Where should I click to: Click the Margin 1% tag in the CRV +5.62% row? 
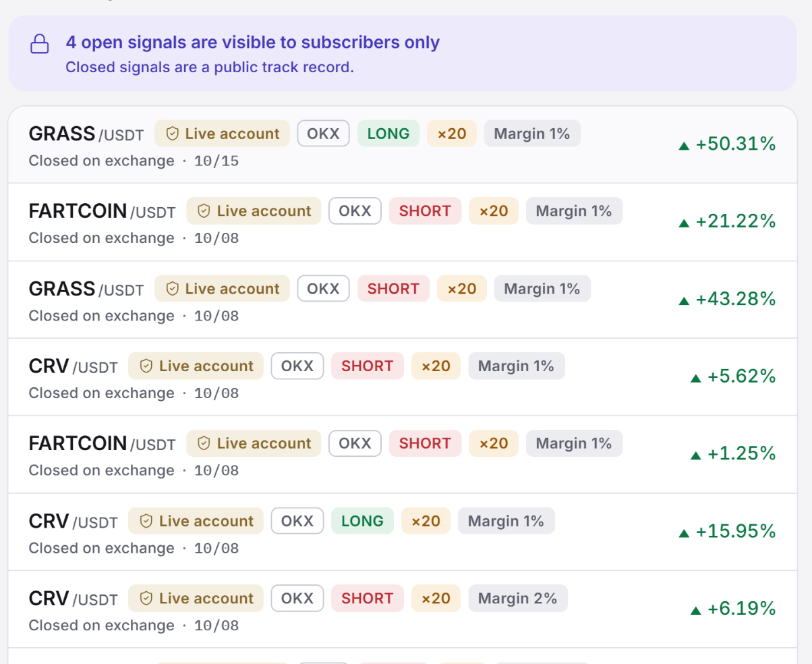click(x=517, y=366)
